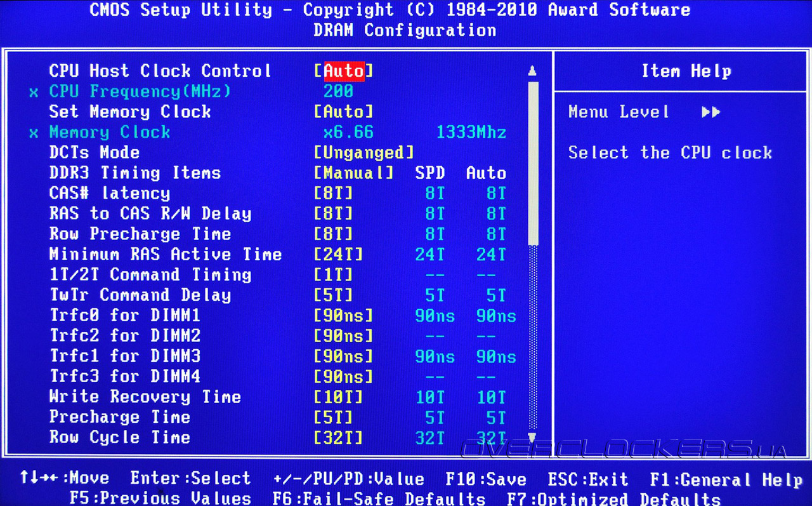Open the Trfc3 for DIMM4 [90ns] value
Screen dimensions: 812x506
pyautogui.click(x=343, y=376)
